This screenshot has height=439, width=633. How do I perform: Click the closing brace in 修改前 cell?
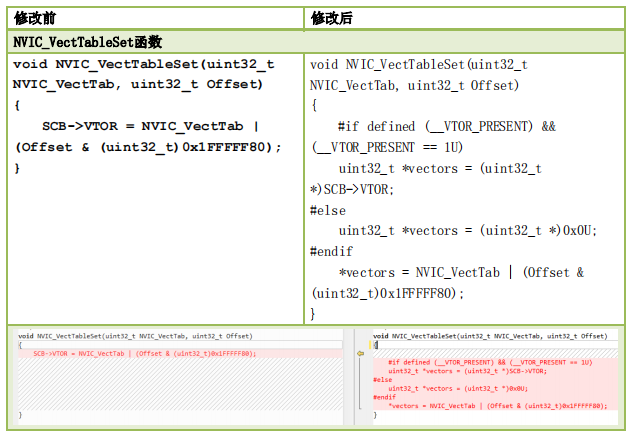pos(17,168)
